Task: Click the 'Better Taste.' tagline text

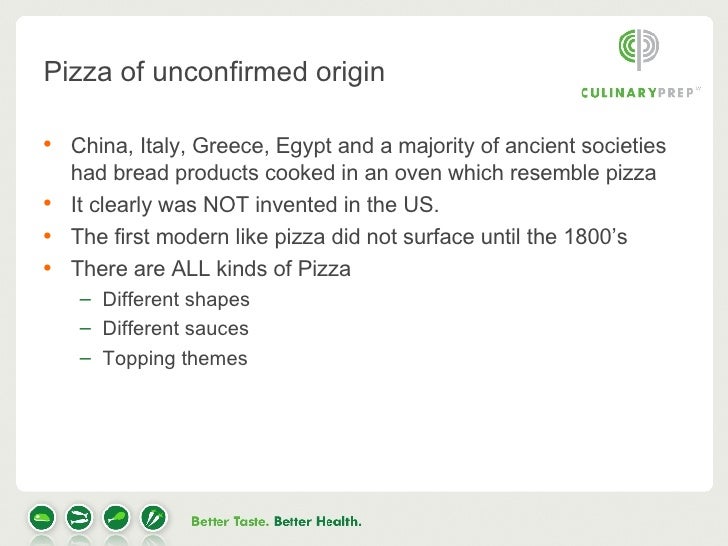Action: [x=230, y=521]
